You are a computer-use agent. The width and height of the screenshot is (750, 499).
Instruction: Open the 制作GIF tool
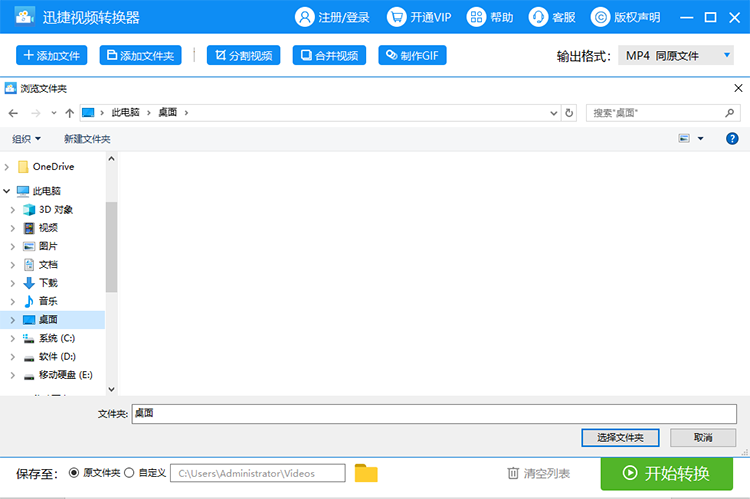coord(412,55)
